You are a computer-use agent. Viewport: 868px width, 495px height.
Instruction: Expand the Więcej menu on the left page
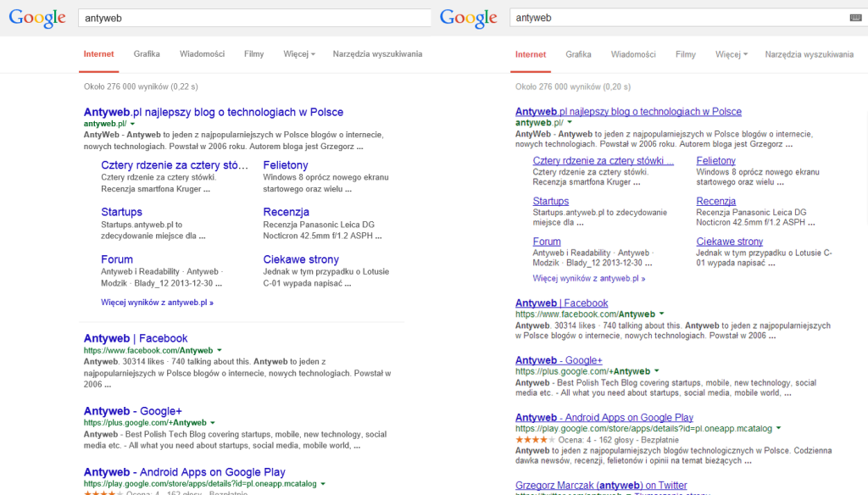299,53
